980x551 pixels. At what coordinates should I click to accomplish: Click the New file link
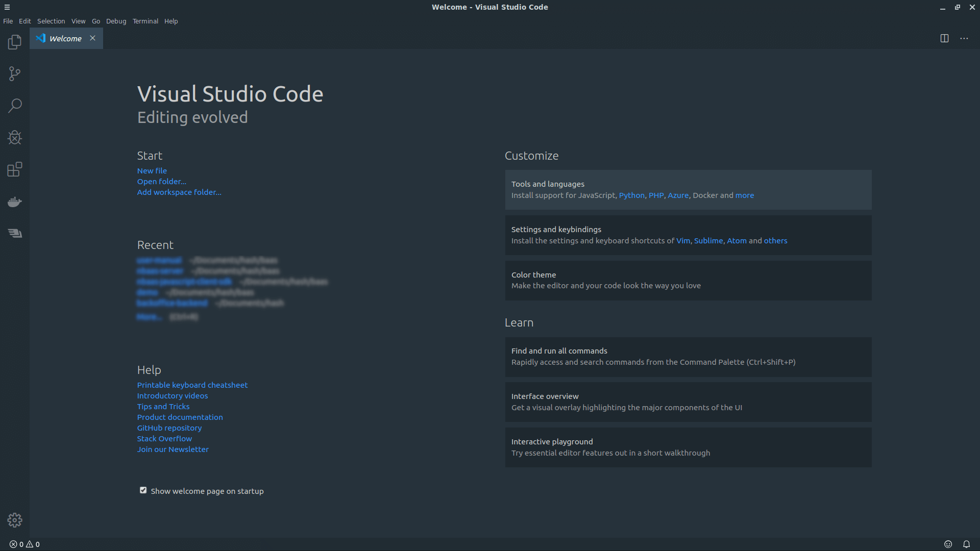pos(152,171)
